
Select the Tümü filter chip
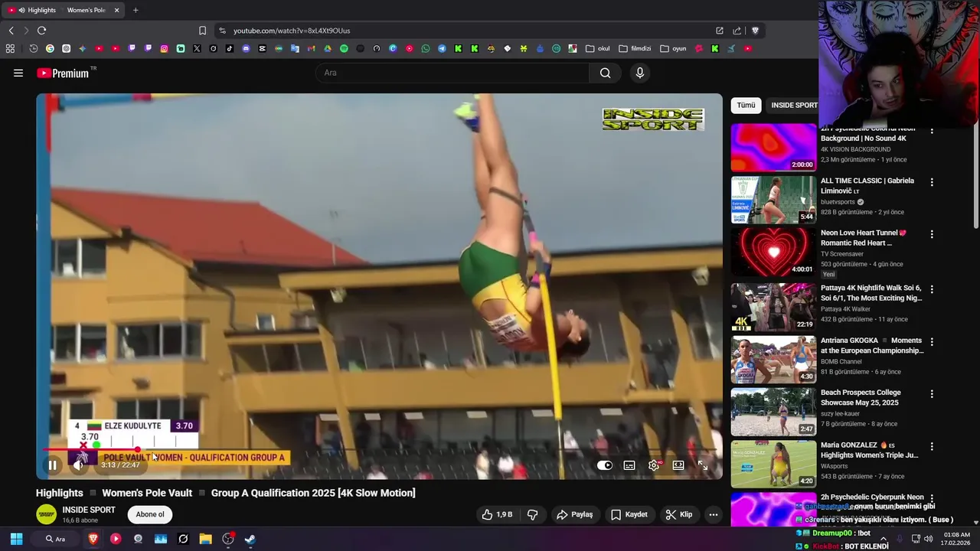point(746,105)
